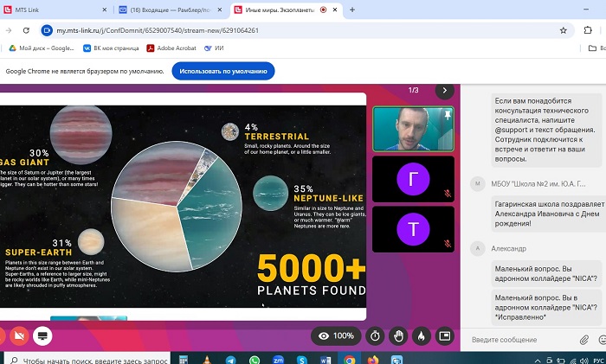Switch to the MTS Link browser tab
Viewport: 606px width, 364px height.
click(x=56, y=10)
